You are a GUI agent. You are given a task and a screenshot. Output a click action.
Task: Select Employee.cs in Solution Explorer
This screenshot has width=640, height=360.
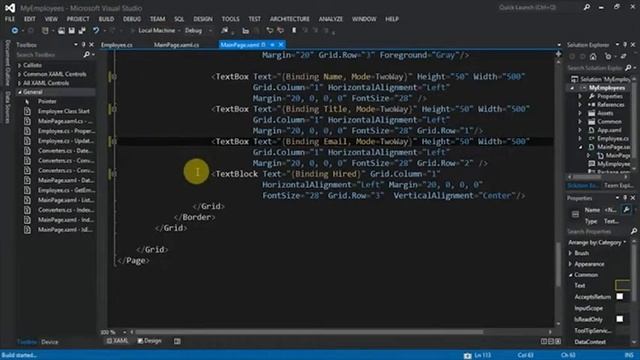612,139
